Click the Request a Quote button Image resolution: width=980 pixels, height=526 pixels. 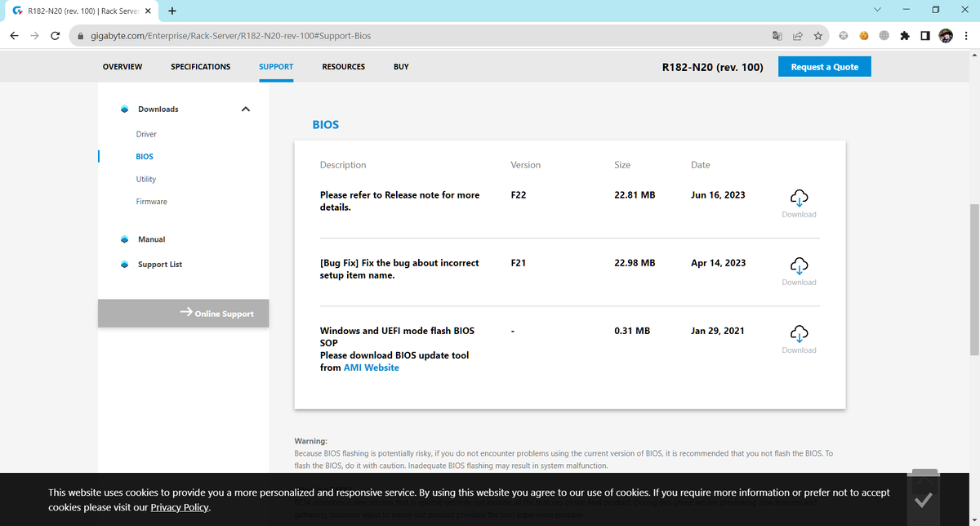825,67
